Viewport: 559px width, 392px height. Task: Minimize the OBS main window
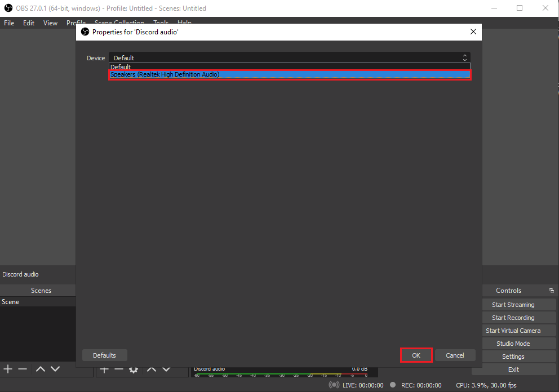pos(494,8)
